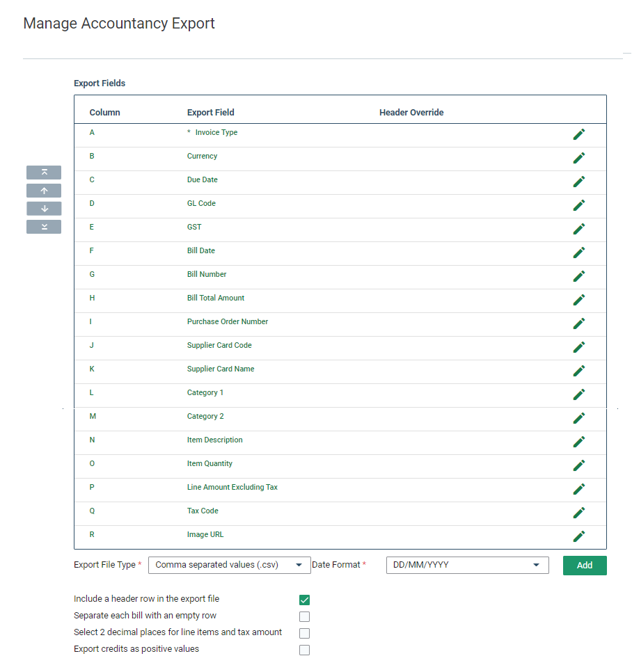Click pencil icon for Currency field
Screen dimensions: 632x672
pos(579,158)
